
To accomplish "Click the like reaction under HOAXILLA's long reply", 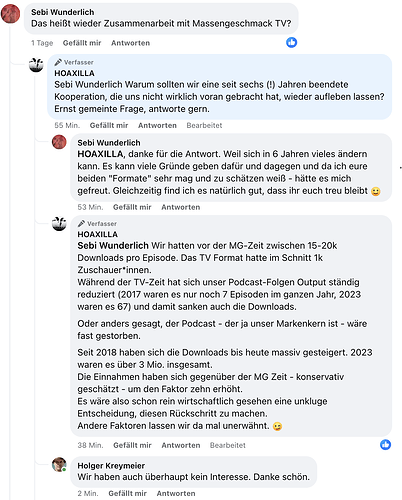I will tap(385, 444).
